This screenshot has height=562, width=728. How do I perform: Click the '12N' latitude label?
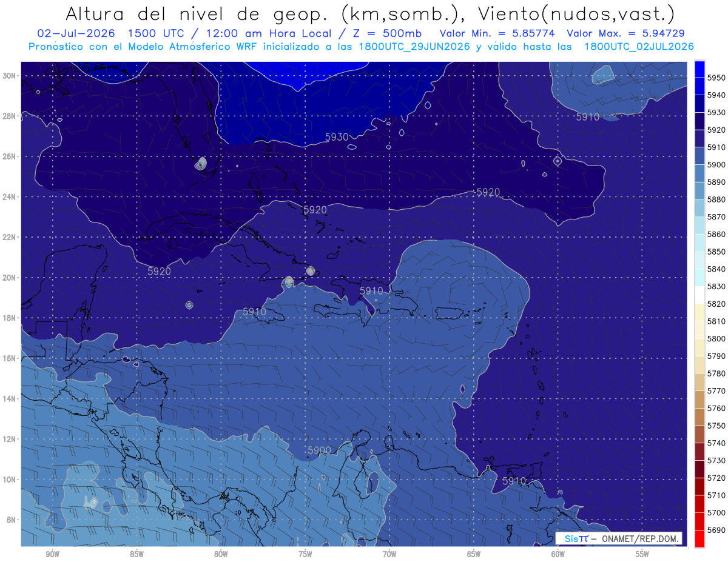(x=10, y=439)
